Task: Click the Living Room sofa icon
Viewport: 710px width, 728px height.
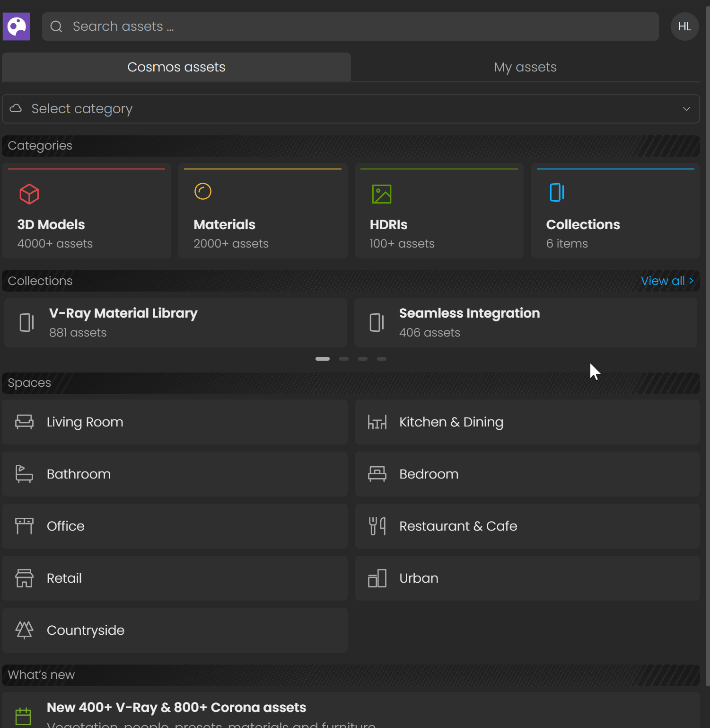Action: click(x=24, y=422)
